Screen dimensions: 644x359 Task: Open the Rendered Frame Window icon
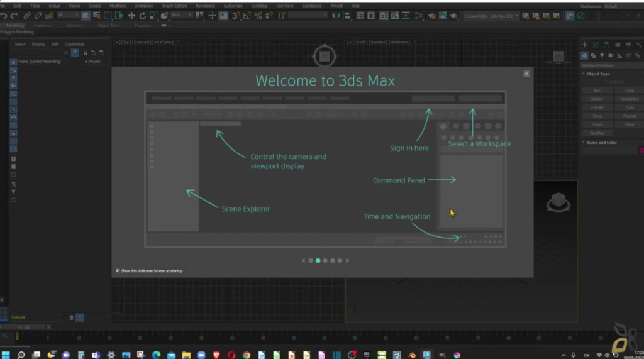[443, 16]
